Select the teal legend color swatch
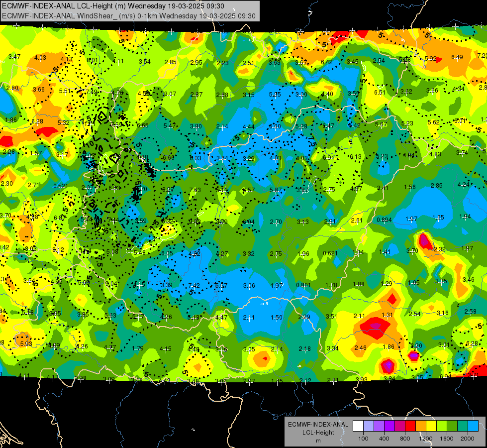This screenshot has height=448, width=487. tap(463, 426)
